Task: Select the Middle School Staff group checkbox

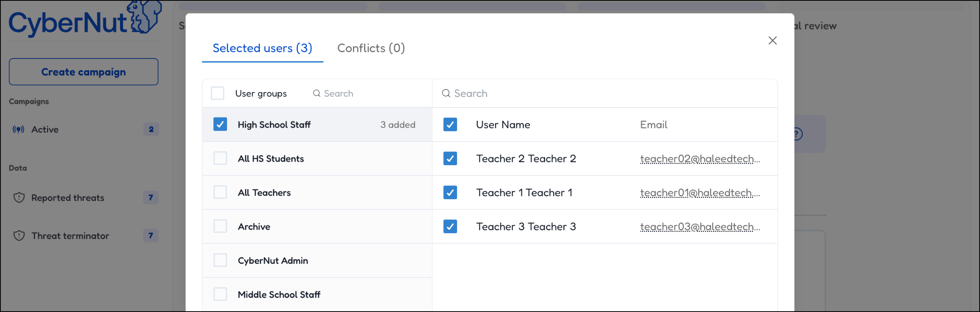Action: [x=220, y=294]
